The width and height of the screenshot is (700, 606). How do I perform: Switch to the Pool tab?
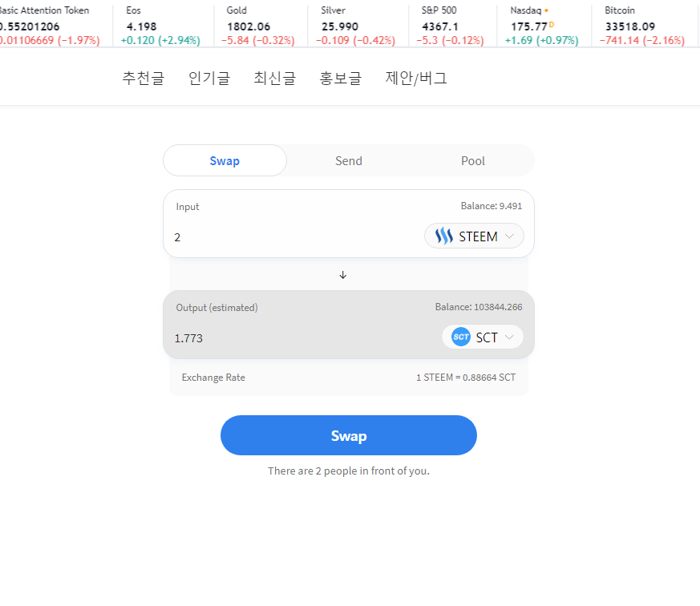(473, 160)
